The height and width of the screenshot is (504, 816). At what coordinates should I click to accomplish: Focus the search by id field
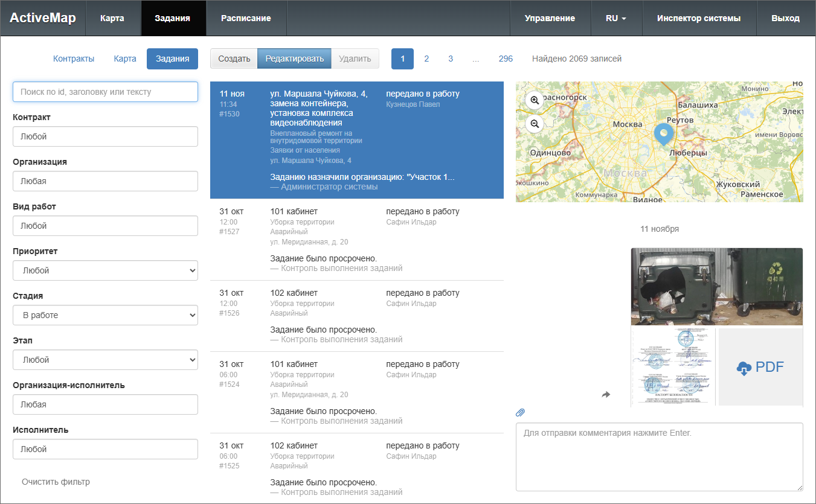coord(105,92)
